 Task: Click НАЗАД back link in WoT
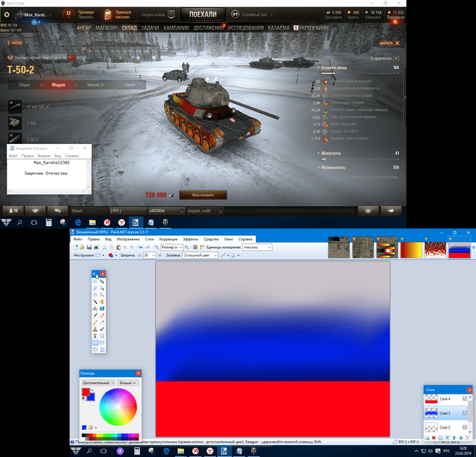15,43
